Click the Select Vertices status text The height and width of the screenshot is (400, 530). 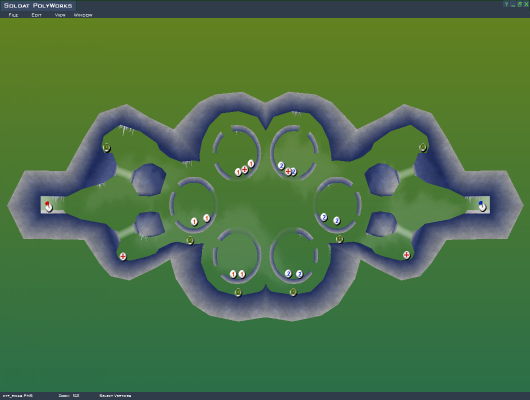[115, 395]
